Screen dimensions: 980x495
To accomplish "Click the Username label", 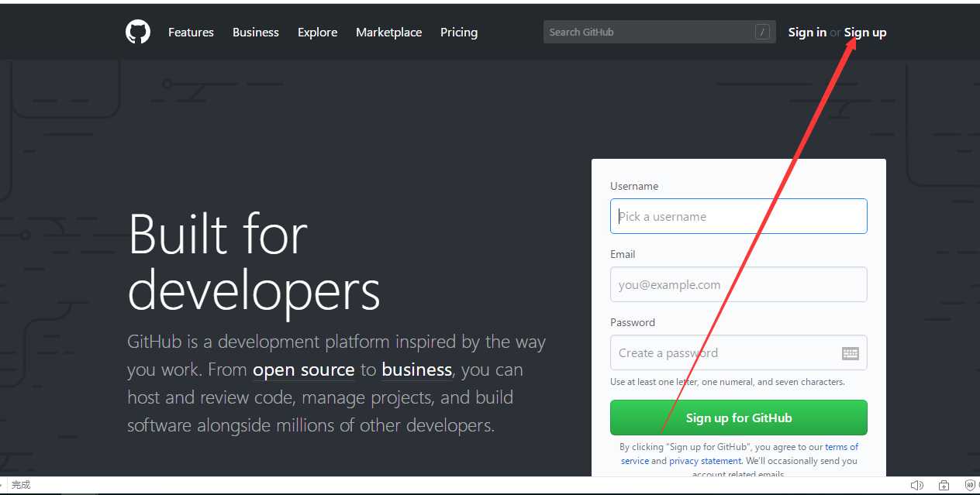I will point(634,186).
